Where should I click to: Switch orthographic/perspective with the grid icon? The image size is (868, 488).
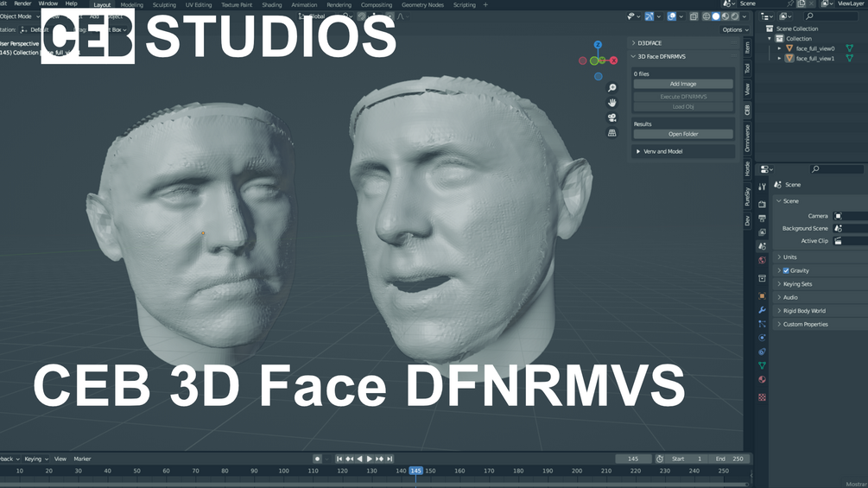(x=611, y=133)
